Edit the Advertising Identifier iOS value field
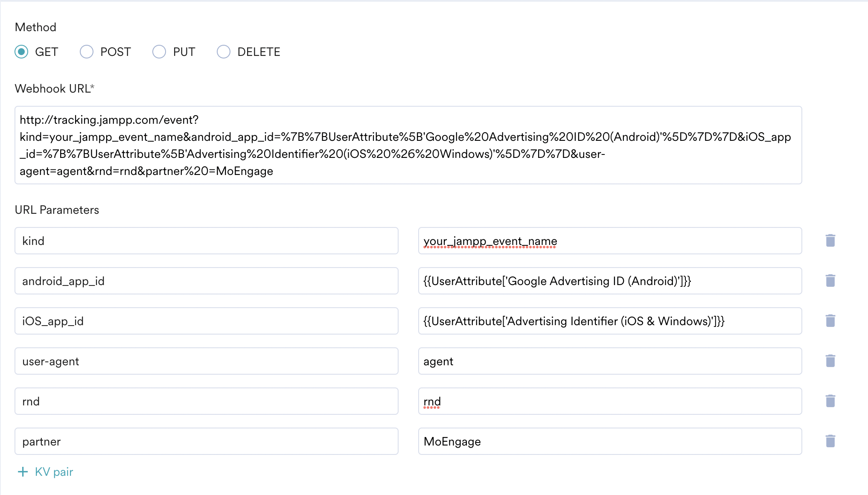868x495 pixels. click(x=610, y=321)
